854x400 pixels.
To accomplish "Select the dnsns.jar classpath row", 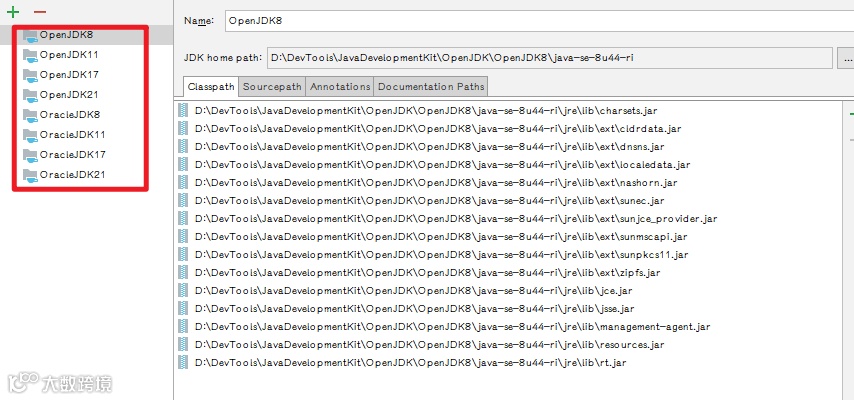I will pyautogui.click(x=509, y=147).
